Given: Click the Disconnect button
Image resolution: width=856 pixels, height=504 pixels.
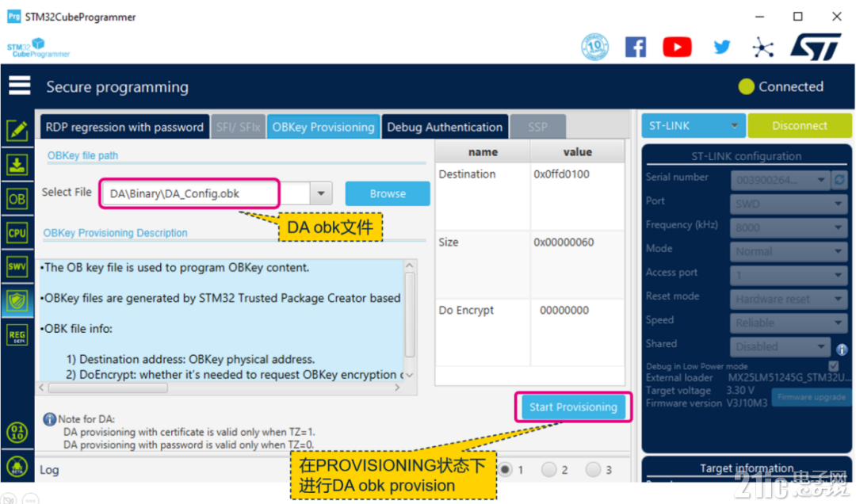Looking at the screenshot, I should pos(800,125).
